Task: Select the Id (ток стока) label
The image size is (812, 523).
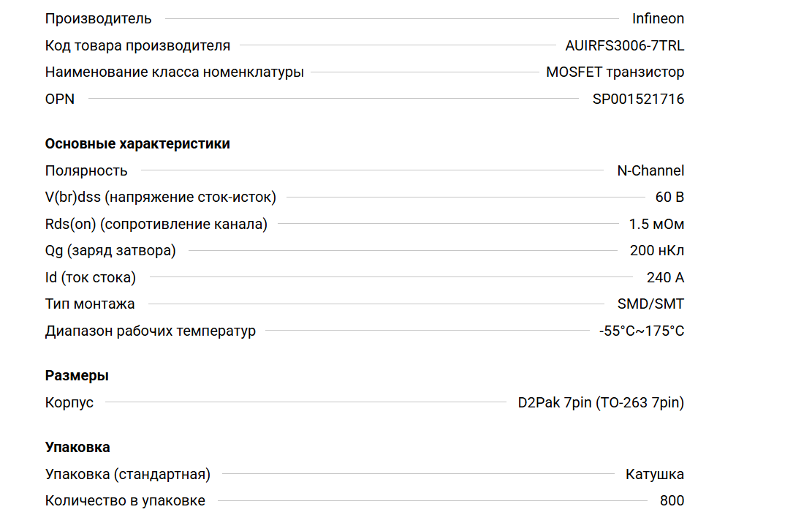Action: (90, 278)
